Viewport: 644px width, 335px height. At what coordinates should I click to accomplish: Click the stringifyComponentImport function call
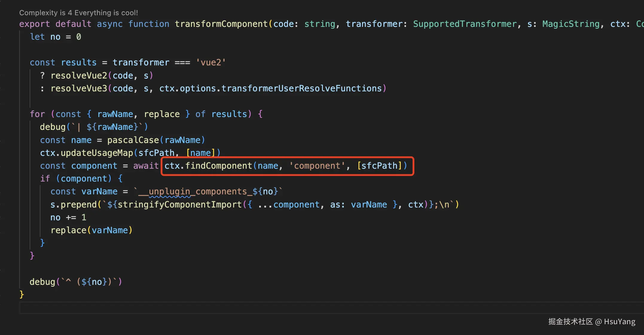(x=179, y=205)
